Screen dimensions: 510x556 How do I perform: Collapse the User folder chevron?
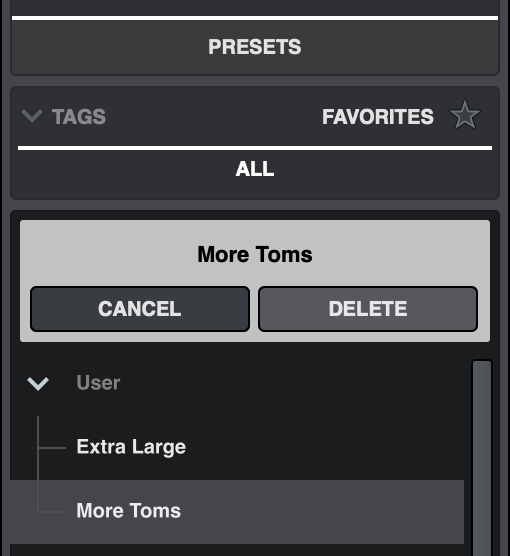[x=38, y=383]
